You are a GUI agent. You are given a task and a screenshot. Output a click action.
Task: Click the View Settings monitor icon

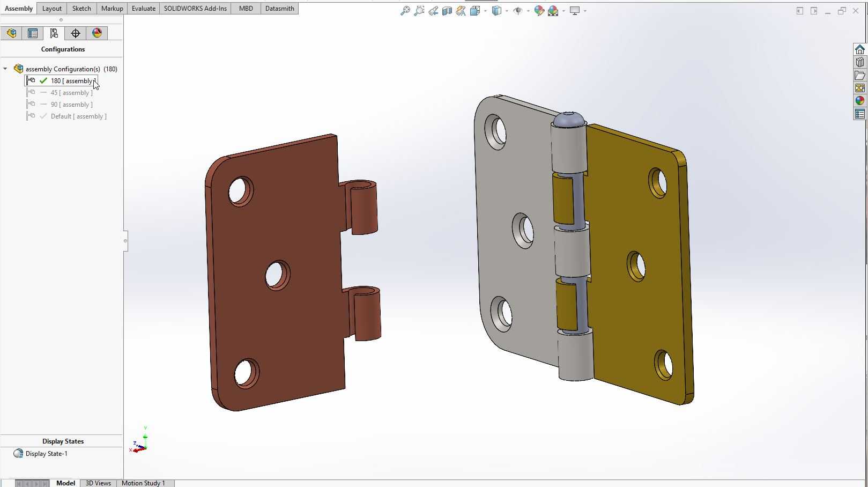[575, 11]
